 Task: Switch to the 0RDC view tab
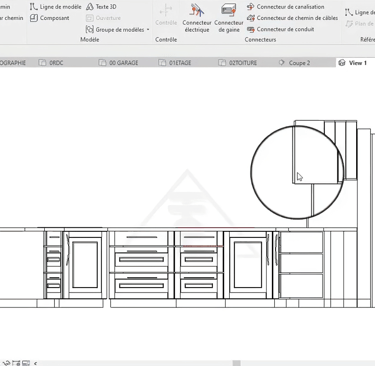pyautogui.click(x=51, y=63)
